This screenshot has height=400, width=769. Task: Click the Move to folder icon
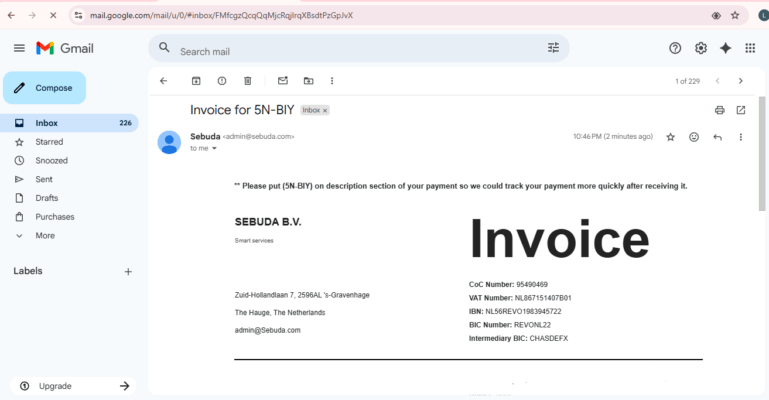tap(308, 81)
